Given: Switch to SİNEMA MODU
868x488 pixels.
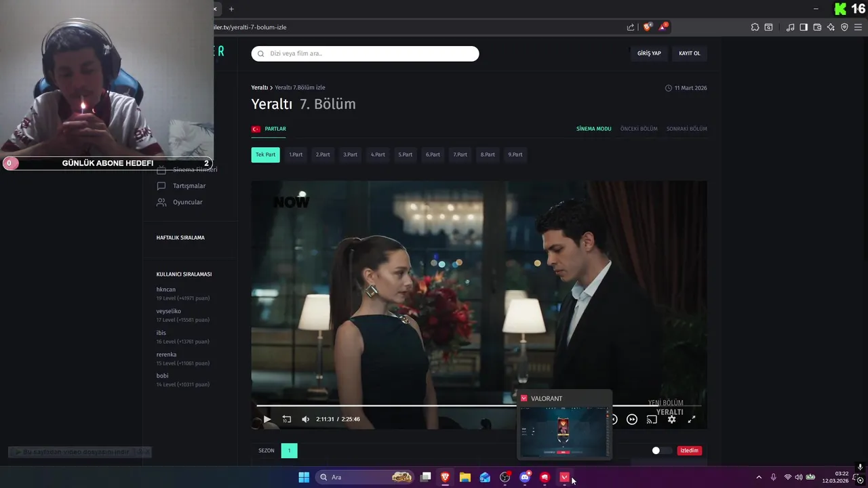Looking at the screenshot, I should point(594,129).
